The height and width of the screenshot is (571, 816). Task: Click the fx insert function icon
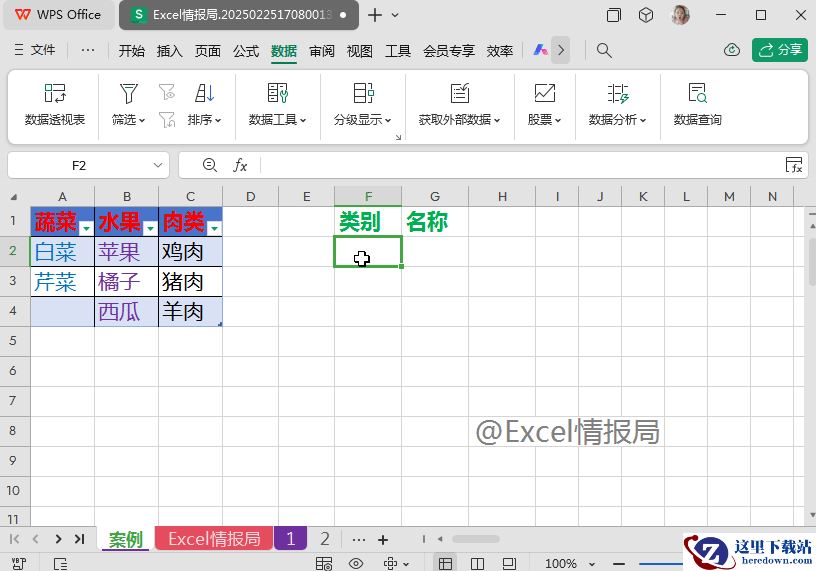coord(240,166)
